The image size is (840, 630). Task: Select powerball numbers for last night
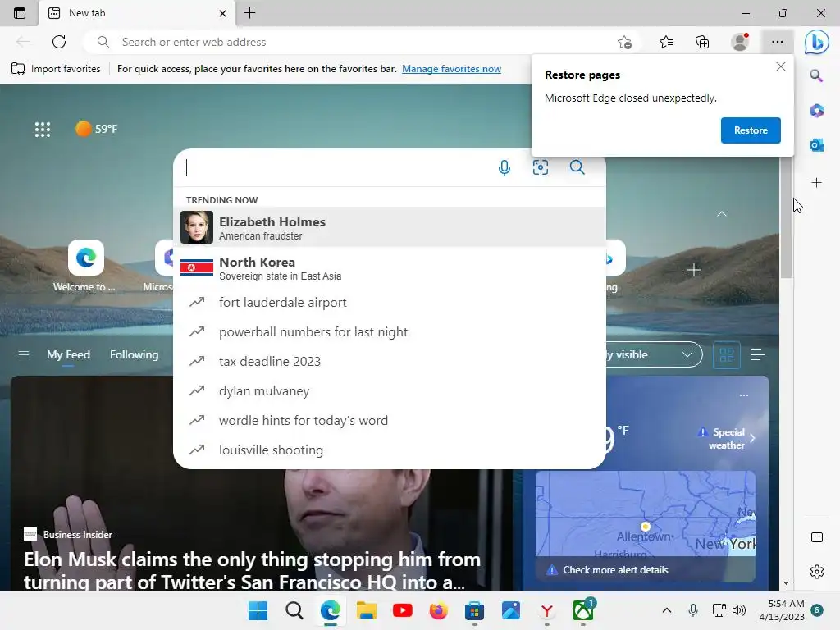390,331
